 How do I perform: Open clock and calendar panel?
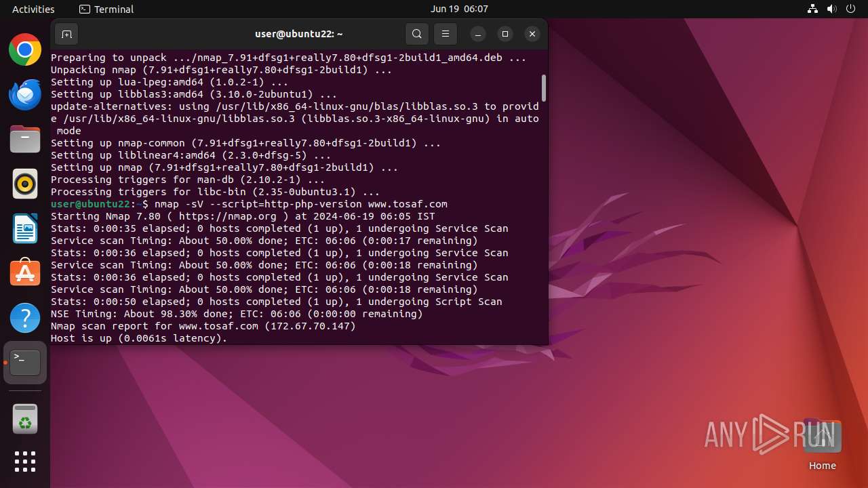pos(459,9)
